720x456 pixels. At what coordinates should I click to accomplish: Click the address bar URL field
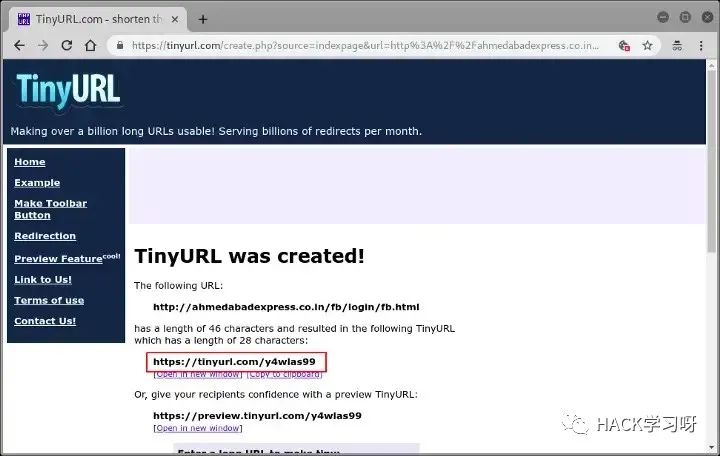coord(360,45)
